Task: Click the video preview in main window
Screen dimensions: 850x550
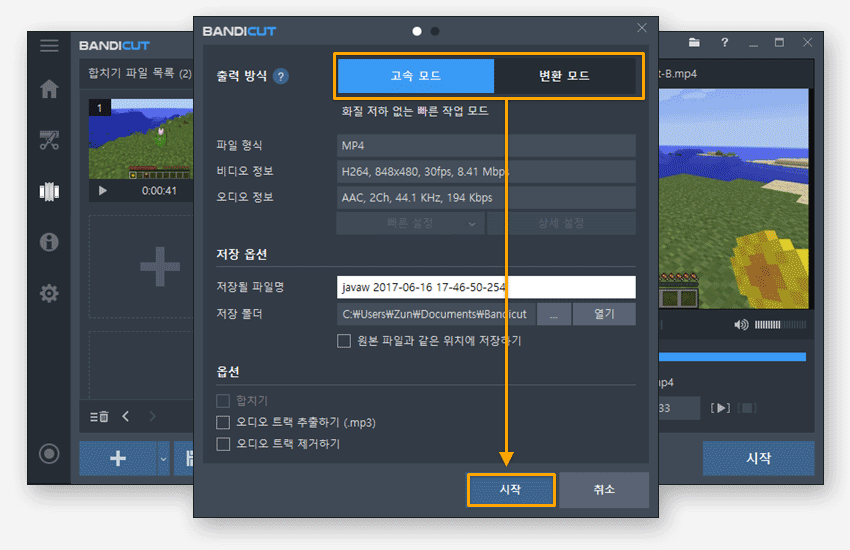Action: pyautogui.click(x=734, y=199)
